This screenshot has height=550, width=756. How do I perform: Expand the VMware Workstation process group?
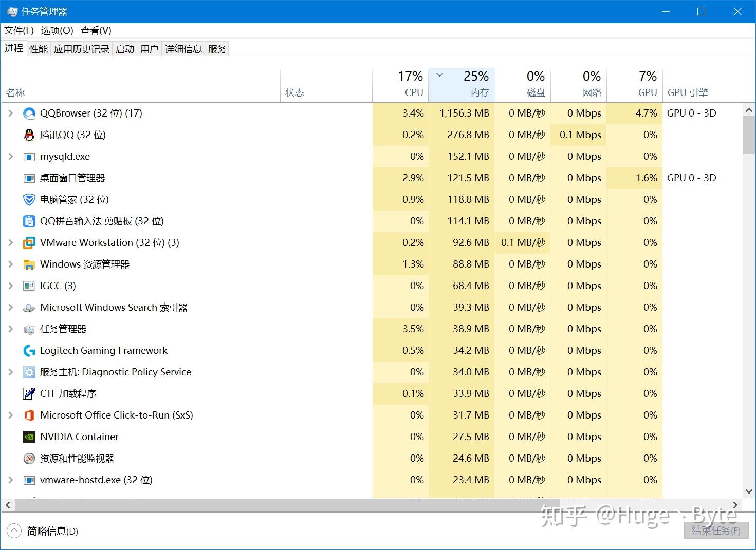pos(11,242)
